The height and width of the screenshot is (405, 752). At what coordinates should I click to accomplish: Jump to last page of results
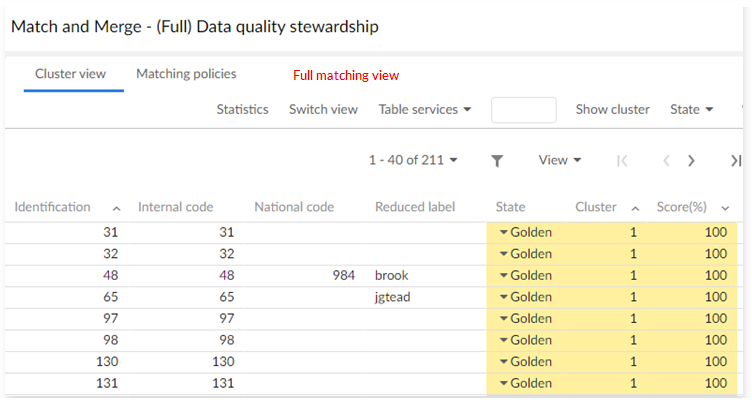pyautogui.click(x=737, y=160)
